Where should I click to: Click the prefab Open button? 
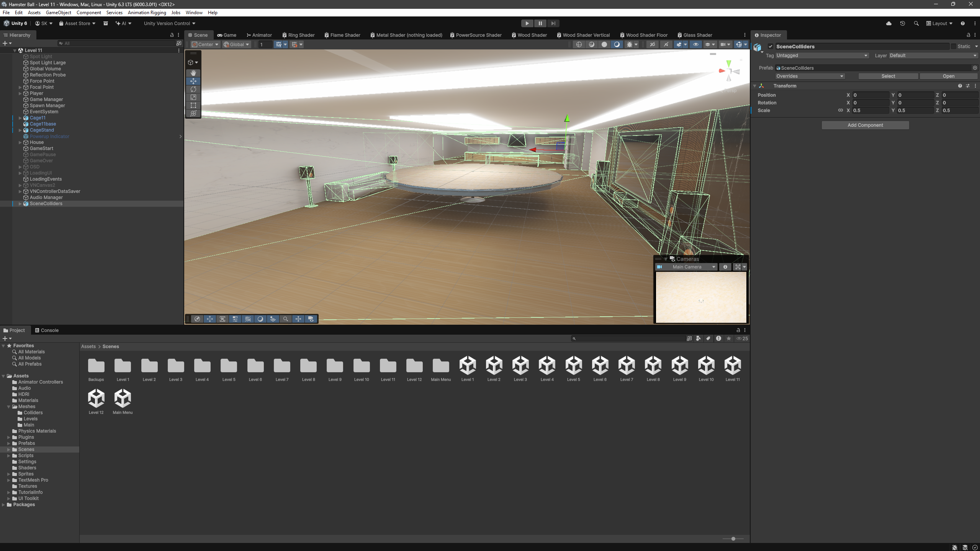click(948, 76)
